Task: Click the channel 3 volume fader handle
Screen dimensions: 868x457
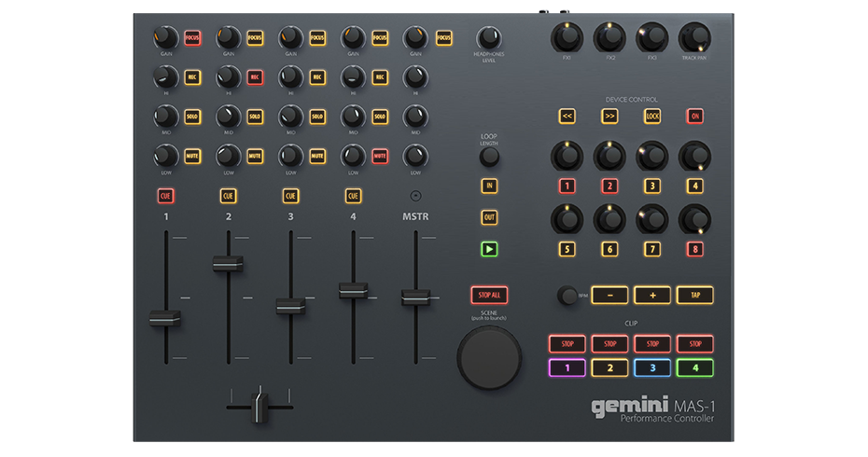Action: [290, 306]
